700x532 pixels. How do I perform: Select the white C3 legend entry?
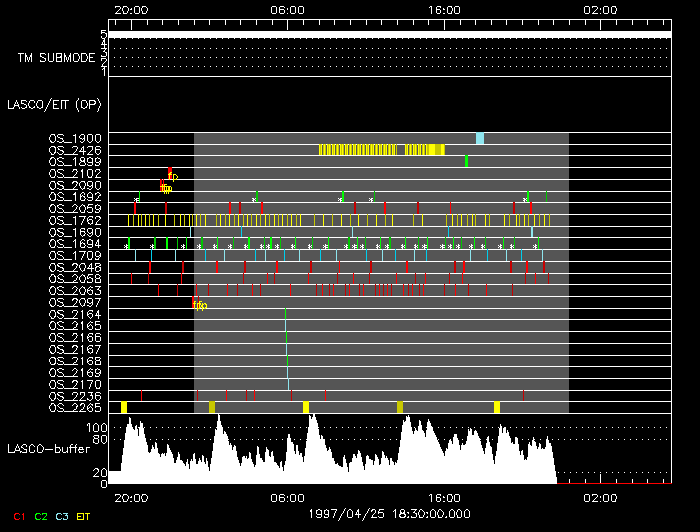[x=63, y=516]
